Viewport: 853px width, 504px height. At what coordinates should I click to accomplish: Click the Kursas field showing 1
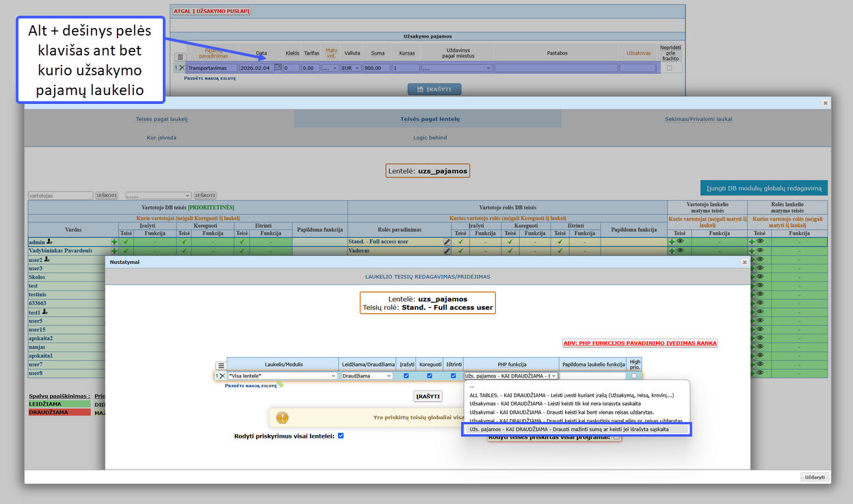406,68
